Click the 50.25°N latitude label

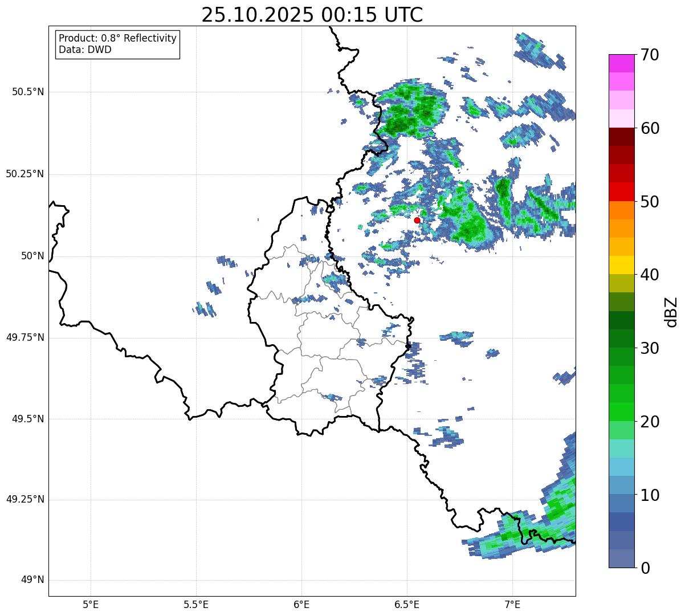point(25,174)
